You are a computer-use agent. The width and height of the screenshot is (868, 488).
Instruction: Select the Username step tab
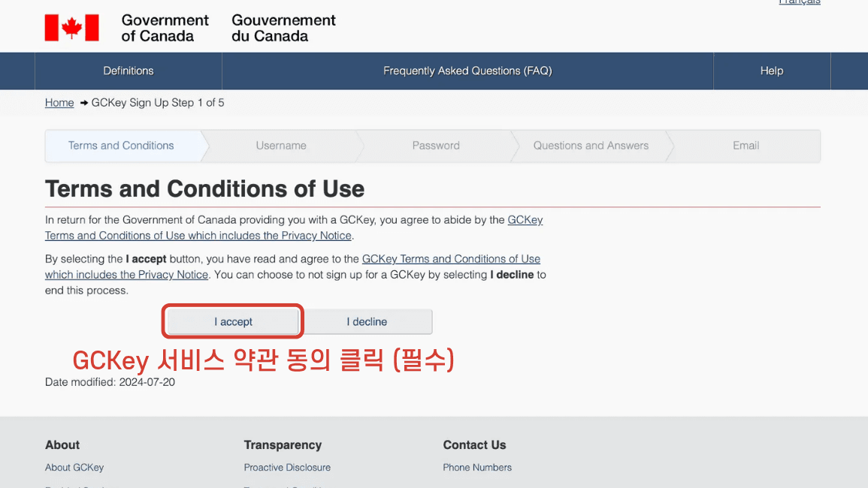point(281,146)
